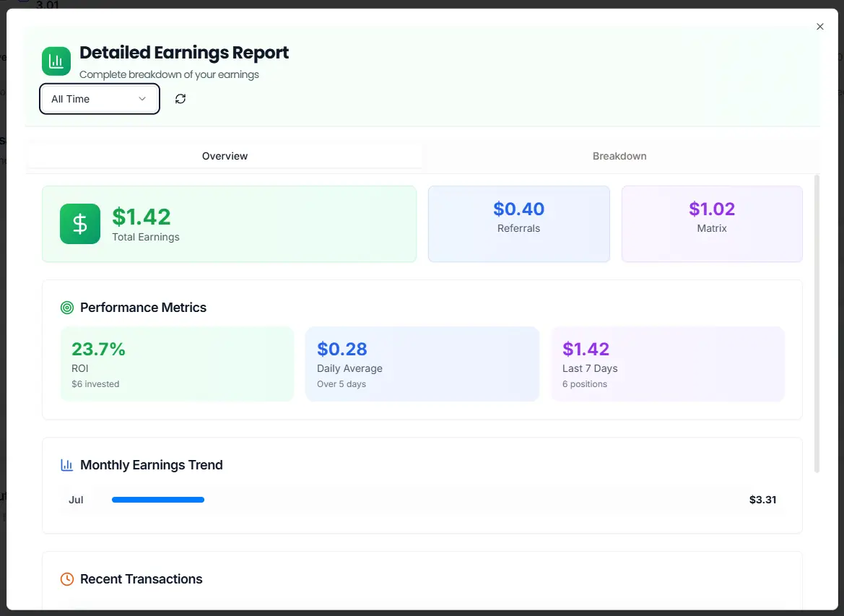This screenshot has height=616, width=844.
Task: Click the Monthly Earnings Trend chart icon
Action: coord(66,464)
